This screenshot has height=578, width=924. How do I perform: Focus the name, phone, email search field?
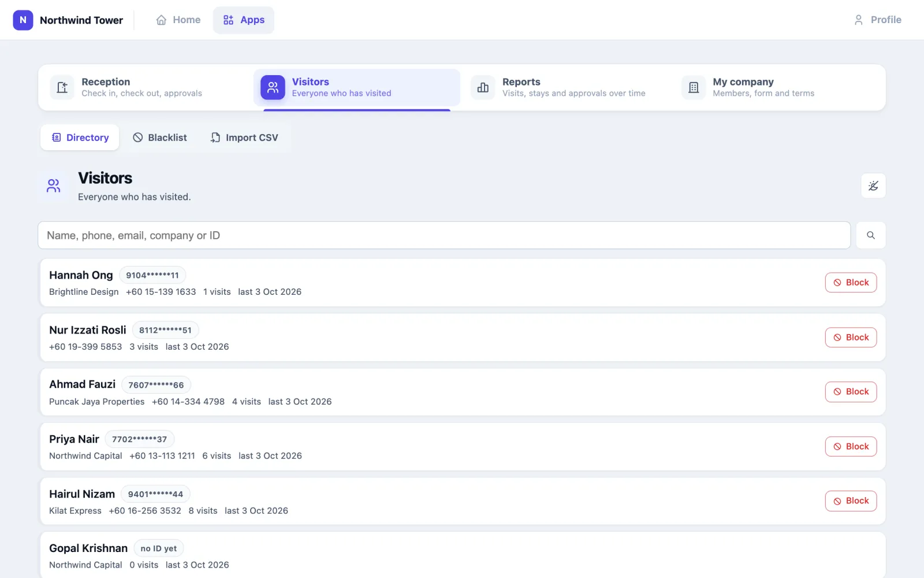(x=444, y=235)
